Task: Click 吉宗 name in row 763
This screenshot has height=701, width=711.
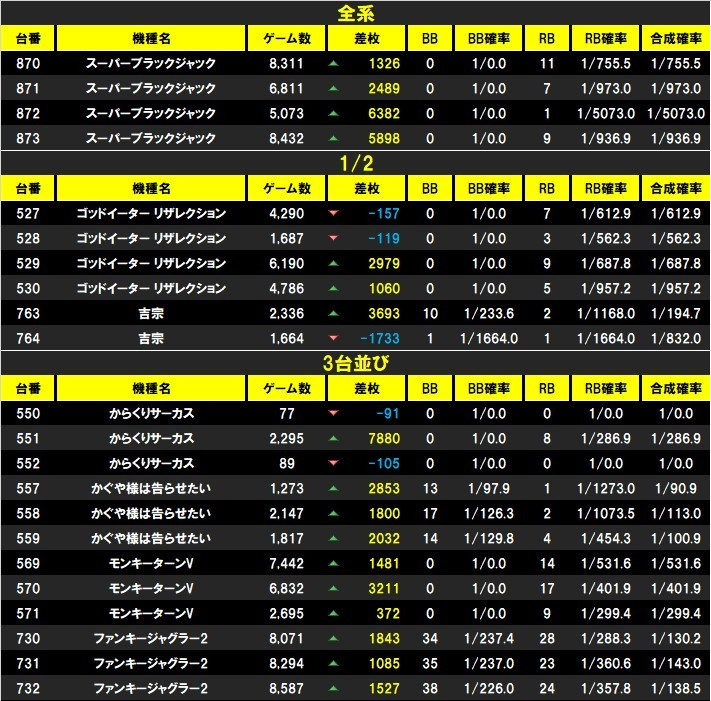Action: tap(151, 313)
